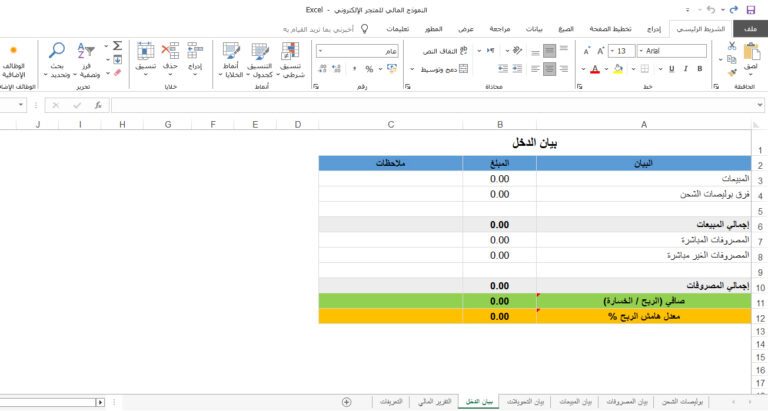Viewport: 768px width, 411px height.
Task: Click the New Sheet plus button
Action: 346,402
